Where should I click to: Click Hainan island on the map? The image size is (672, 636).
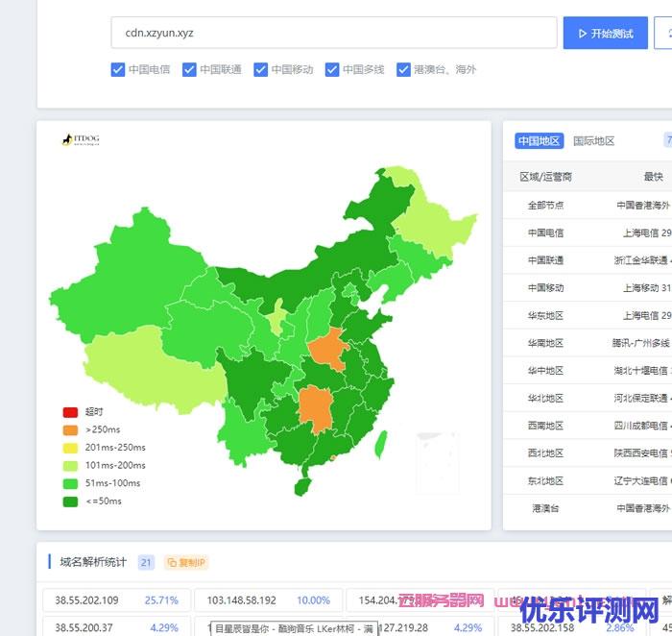coord(301,486)
